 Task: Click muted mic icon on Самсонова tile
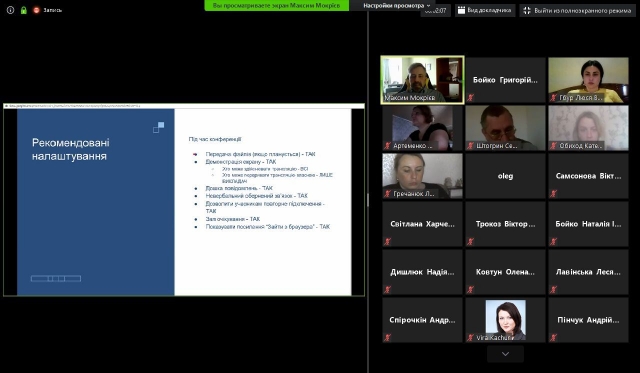click(553, 193)
